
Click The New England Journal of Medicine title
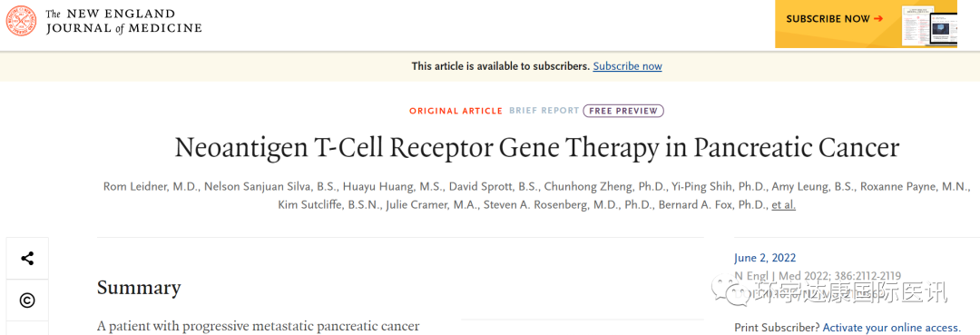[123, 21]
